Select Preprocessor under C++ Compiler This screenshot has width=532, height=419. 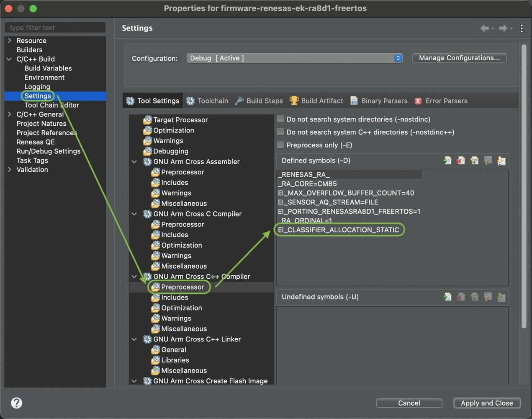182,287
